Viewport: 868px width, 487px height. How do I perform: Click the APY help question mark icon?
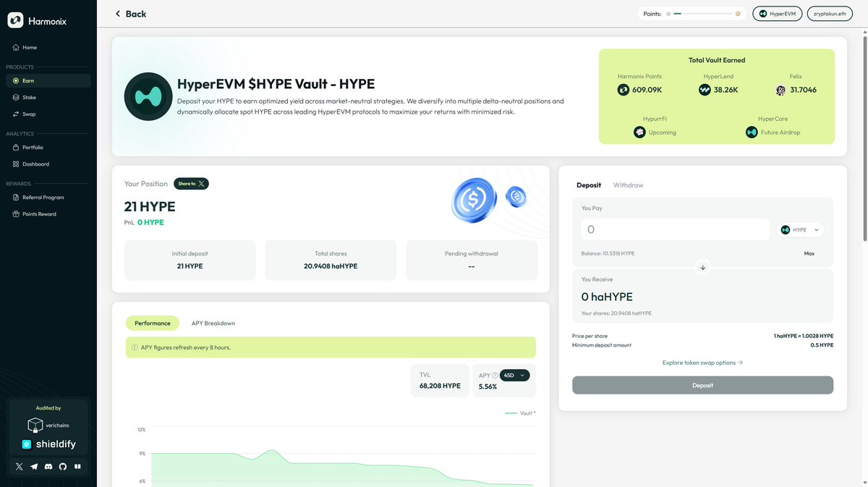pos(495,376)
